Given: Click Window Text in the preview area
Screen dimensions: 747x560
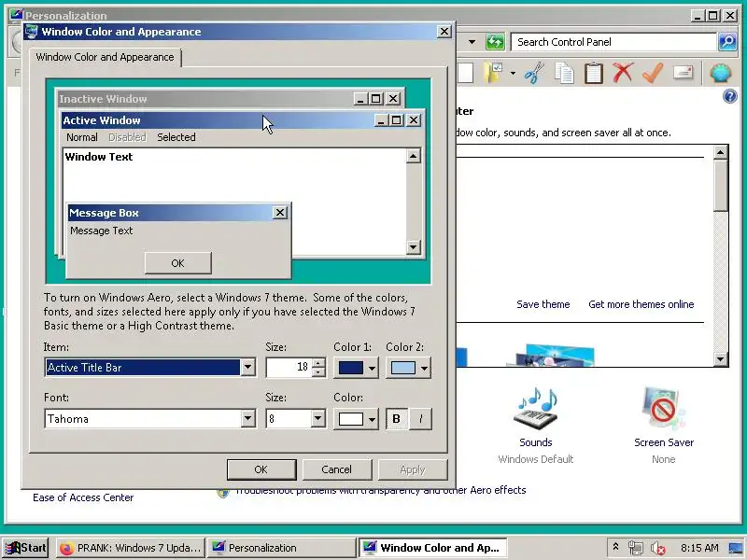Looking at the screenshot, I should click(99, 157).
